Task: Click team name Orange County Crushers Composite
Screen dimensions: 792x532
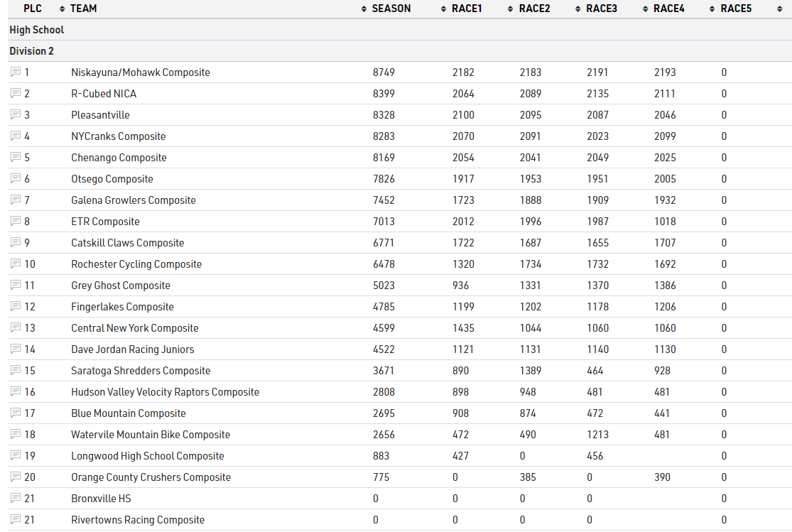Action: tap(151, 477)
